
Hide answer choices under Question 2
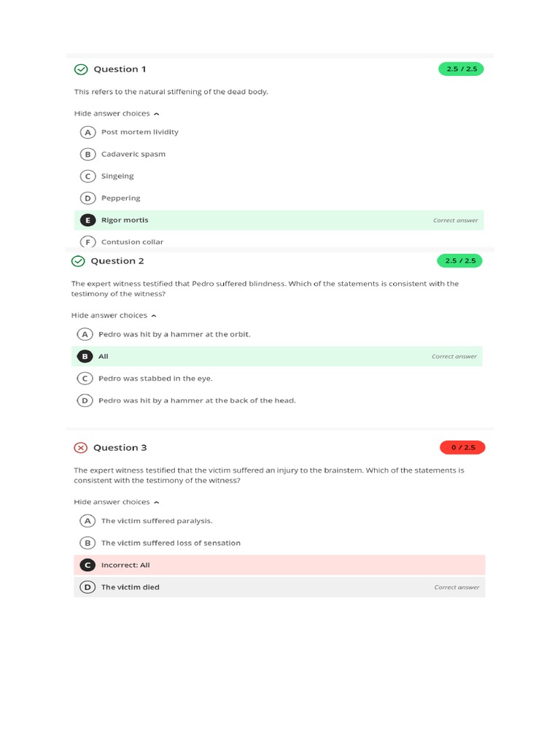pyautogui.click(x=114, y=316)
